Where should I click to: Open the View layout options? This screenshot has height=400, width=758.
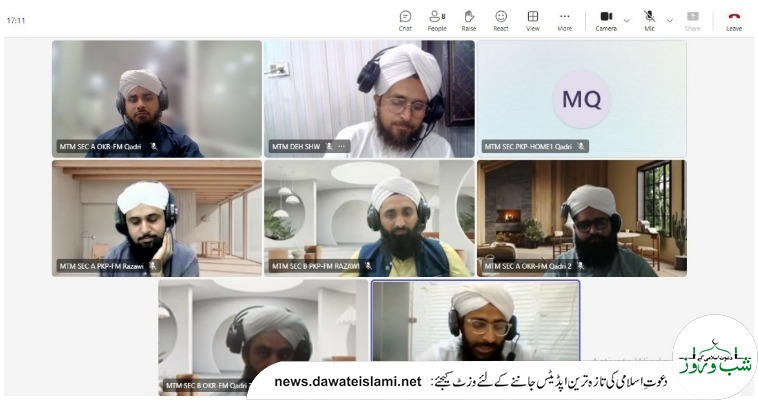[x=533, y=19]
